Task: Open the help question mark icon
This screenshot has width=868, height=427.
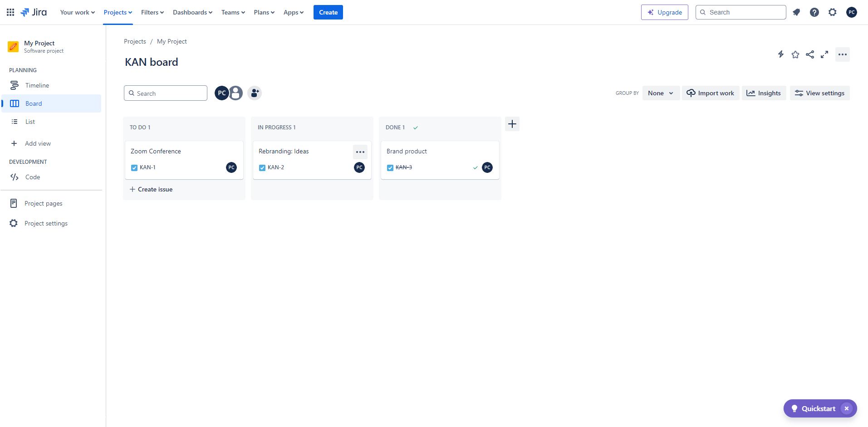Action: pyautogui.click(x=814, y=12)
